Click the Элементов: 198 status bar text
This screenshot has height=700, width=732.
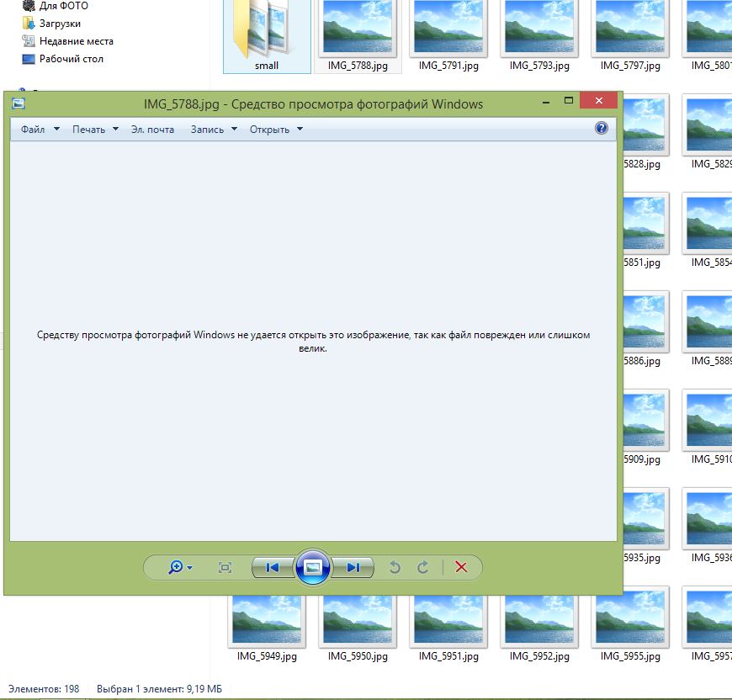[x=44, y=689]
